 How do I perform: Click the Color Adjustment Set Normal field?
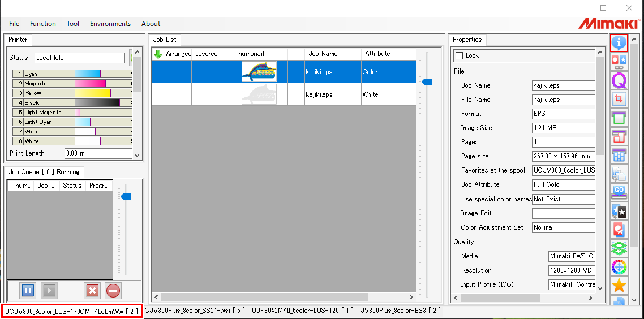[564, 227]
